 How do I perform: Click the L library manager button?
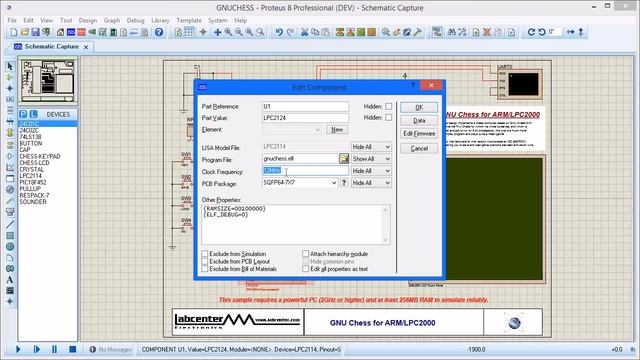click(x=33, y=114)
